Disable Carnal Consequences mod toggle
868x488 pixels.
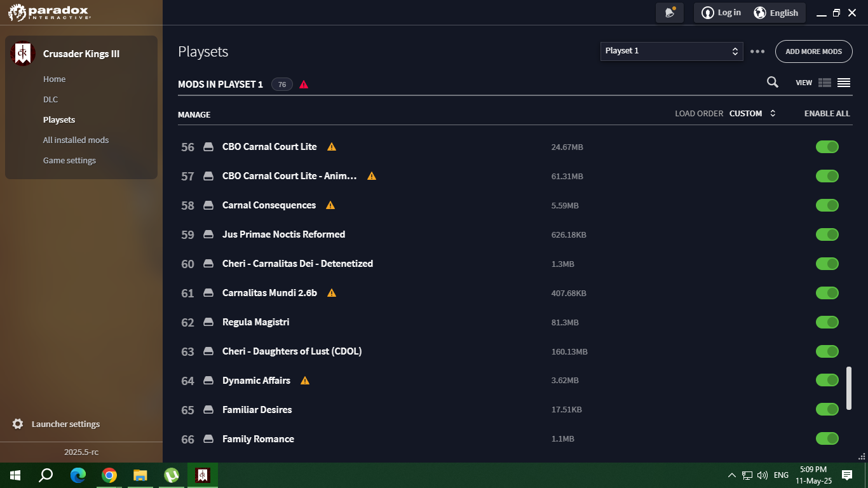[x=827, y=205]
